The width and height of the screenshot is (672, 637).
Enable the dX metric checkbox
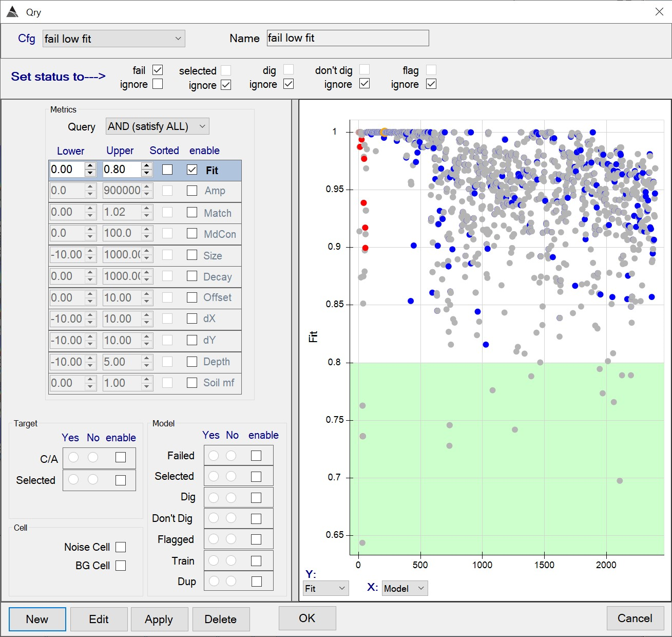pyautogui.click(x=192, y=318)
